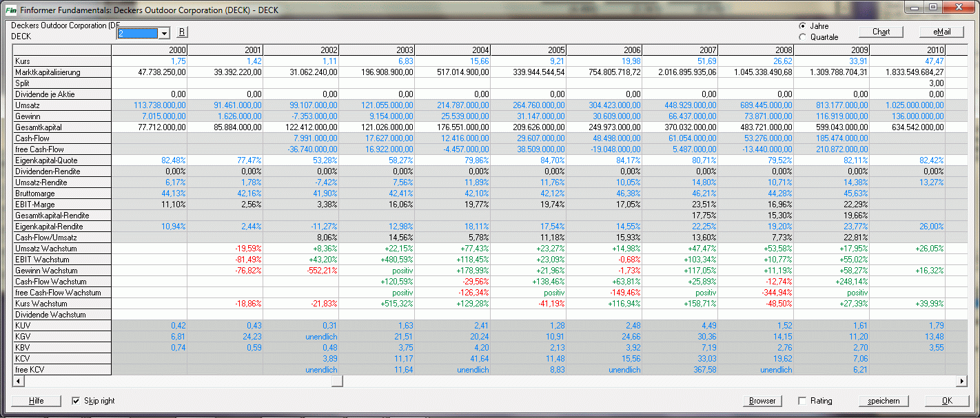Select the Quartale radio button
The image size is (980, 418).
pyautogui.click(x=802, y=37)
